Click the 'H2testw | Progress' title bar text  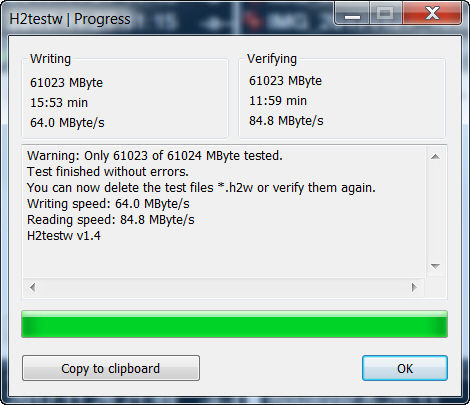click(x=70, y=19)
